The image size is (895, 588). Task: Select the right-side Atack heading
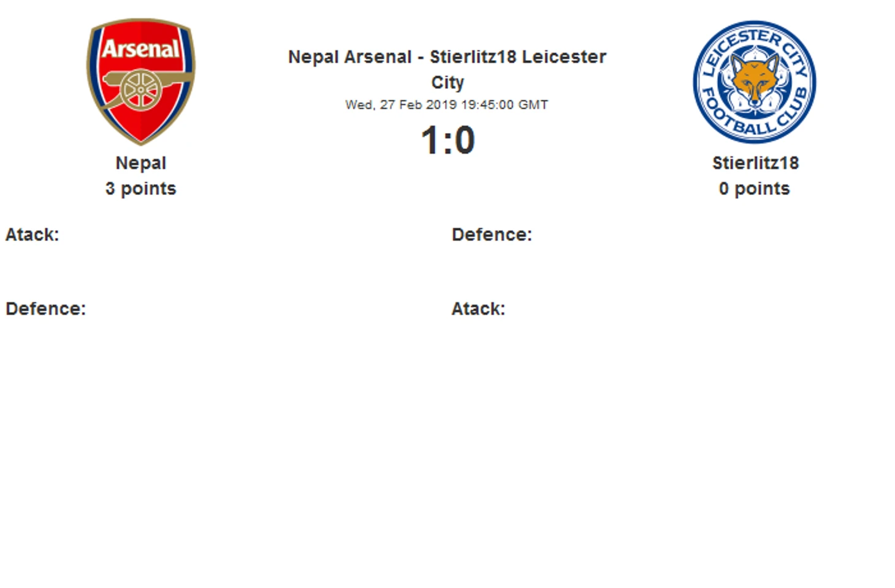pyautogui.click(x=479, y=309)
